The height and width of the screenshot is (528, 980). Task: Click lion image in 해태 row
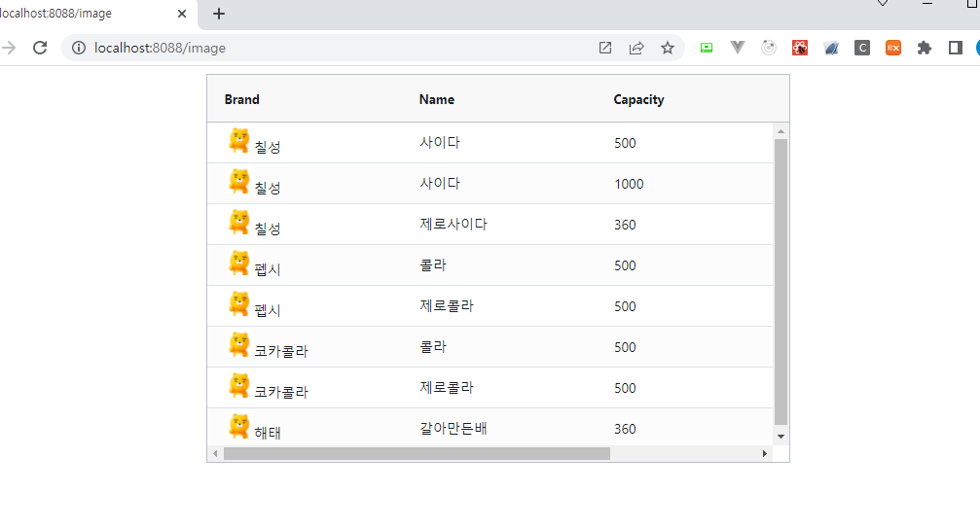(x=238, y=426)
